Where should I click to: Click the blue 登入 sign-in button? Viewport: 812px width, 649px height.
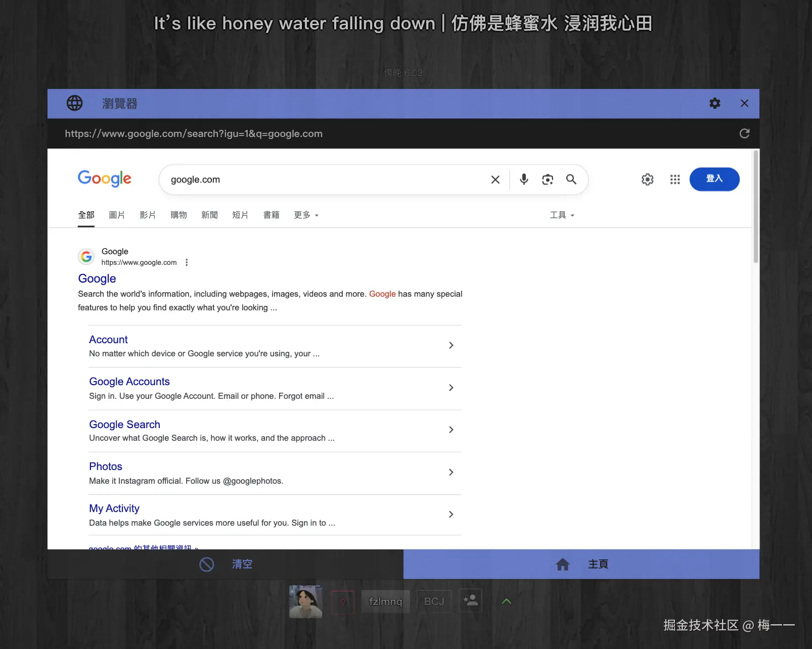click(x=714, y=179)
